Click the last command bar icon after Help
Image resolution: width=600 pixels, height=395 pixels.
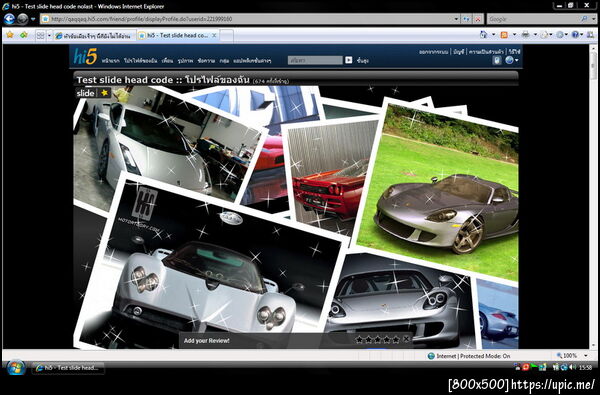590,35
